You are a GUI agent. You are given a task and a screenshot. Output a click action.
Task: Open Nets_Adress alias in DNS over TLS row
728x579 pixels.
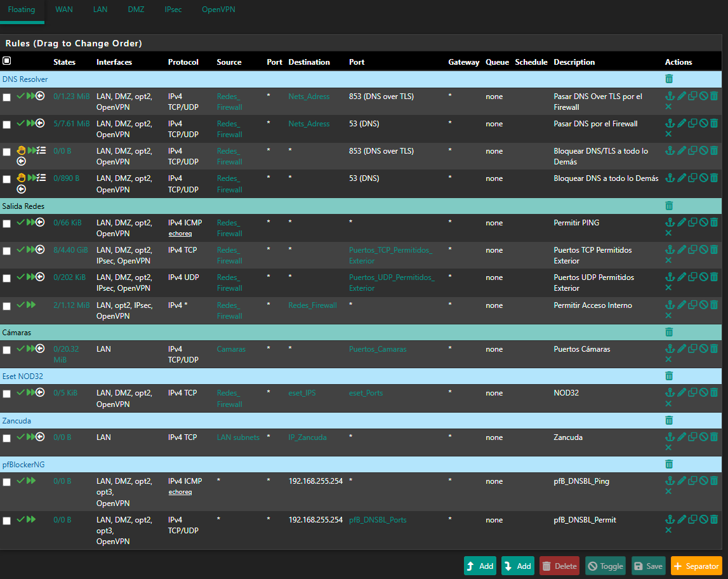[308, 96]
